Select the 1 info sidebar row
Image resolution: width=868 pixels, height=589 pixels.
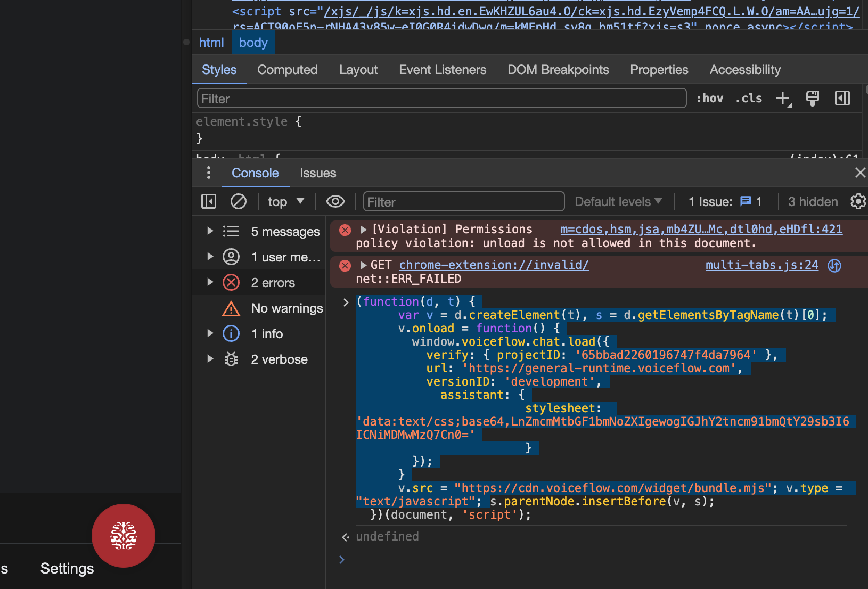pyautogui.click(x=259, y=334)
